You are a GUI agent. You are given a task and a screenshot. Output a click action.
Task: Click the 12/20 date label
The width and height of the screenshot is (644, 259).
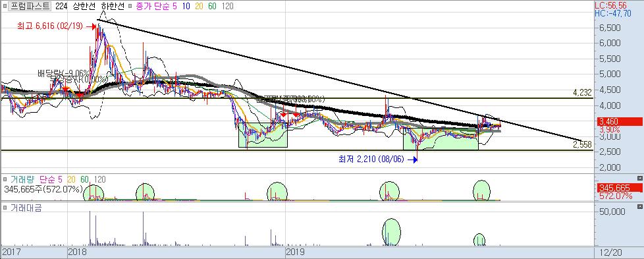coord(610,252)
